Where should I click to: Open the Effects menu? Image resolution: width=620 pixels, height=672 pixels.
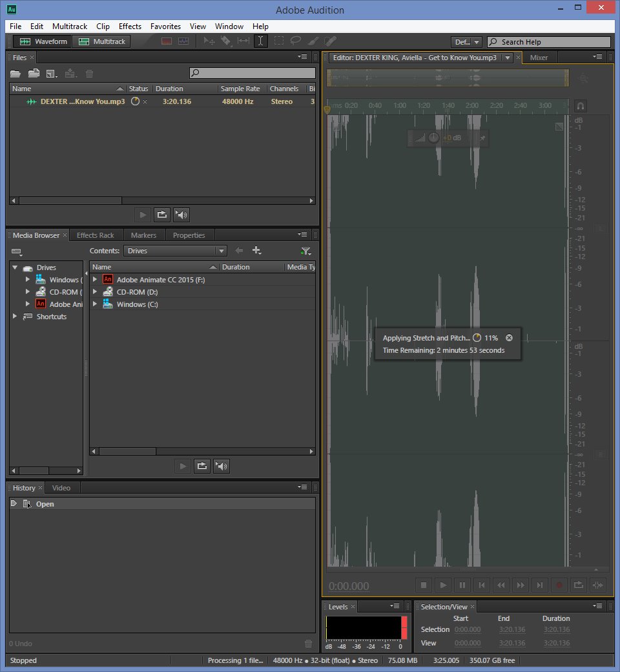click(130, 26)
